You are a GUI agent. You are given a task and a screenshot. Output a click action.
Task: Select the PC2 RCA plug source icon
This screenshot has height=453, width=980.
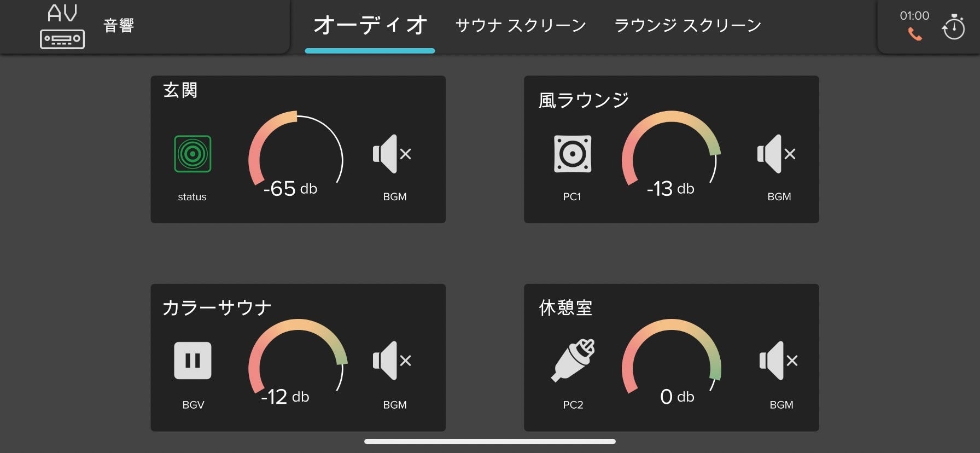(573, 361)
